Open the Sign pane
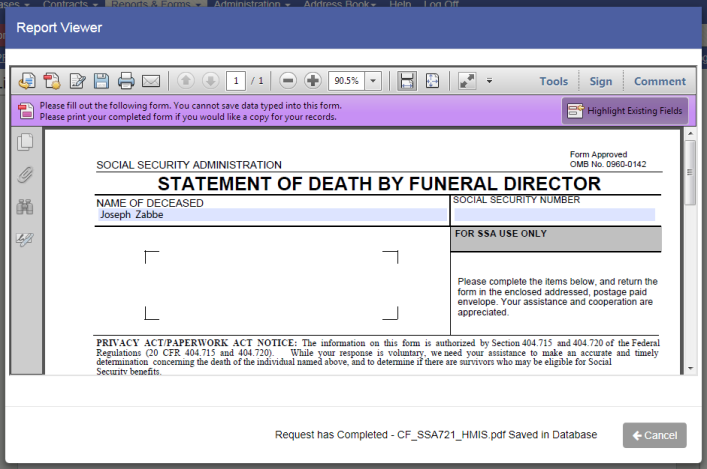Image resolution: width=707 pixels, height=469 pixels. (601, 81)
